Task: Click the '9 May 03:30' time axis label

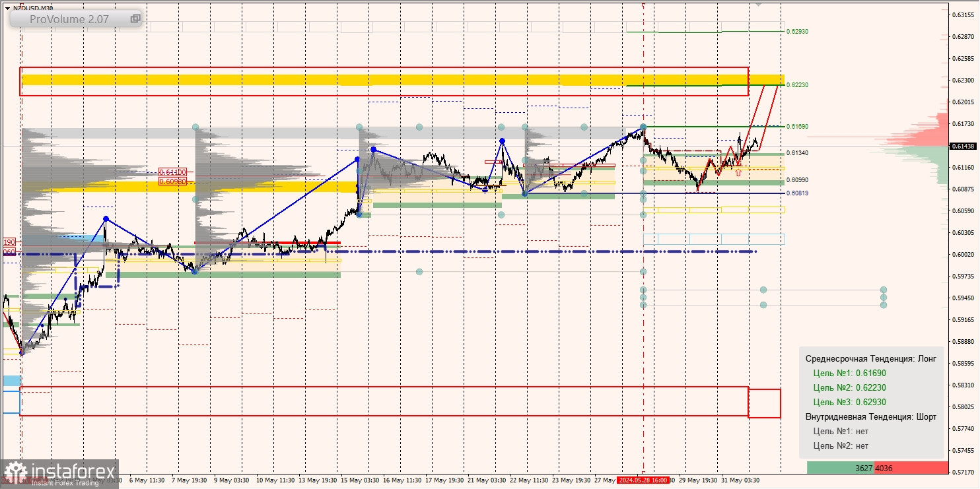Action: [x=233, y=480]
